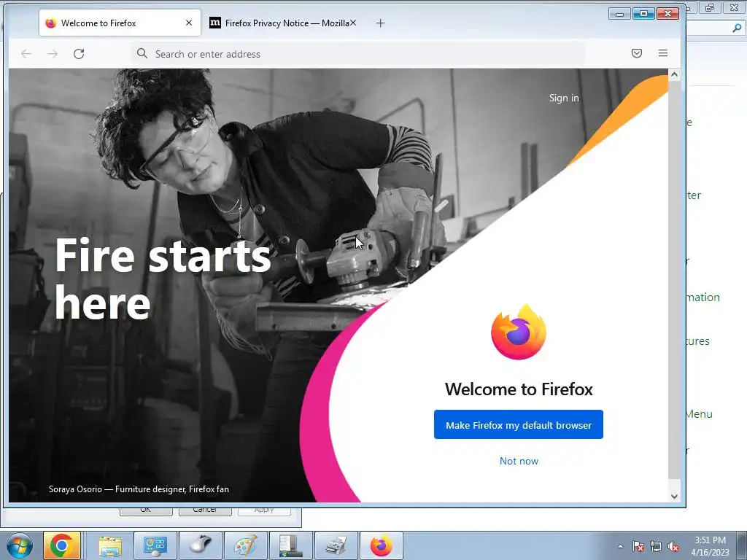This screenshot has height=560, width=747.
Task: Open the Firefox hamburger application menu
Action: (x=662, y=53)
